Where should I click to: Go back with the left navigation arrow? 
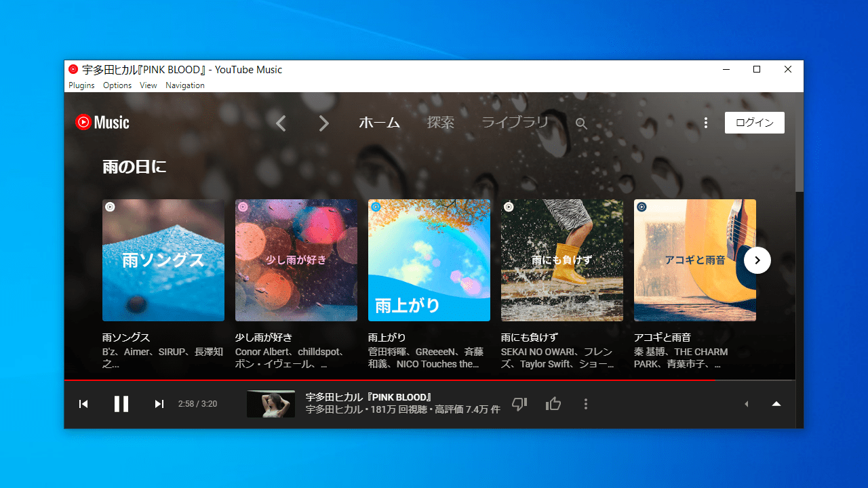click(281, 123)
